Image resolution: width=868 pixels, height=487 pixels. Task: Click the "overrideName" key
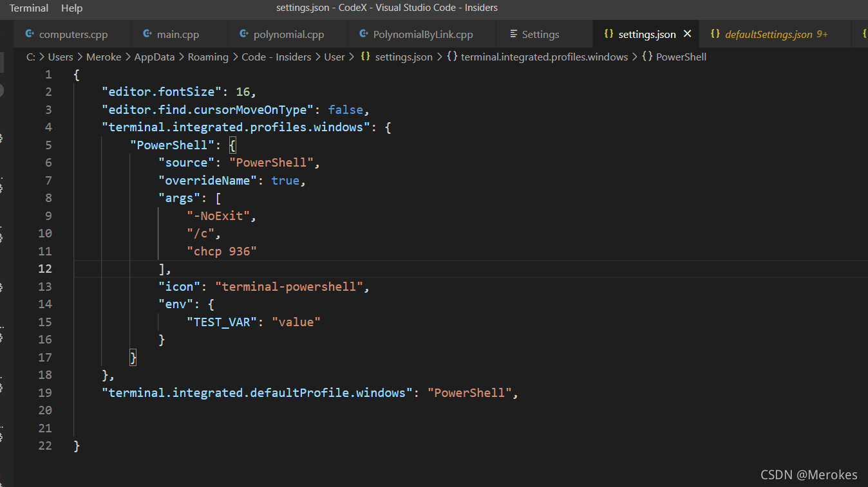207,181
